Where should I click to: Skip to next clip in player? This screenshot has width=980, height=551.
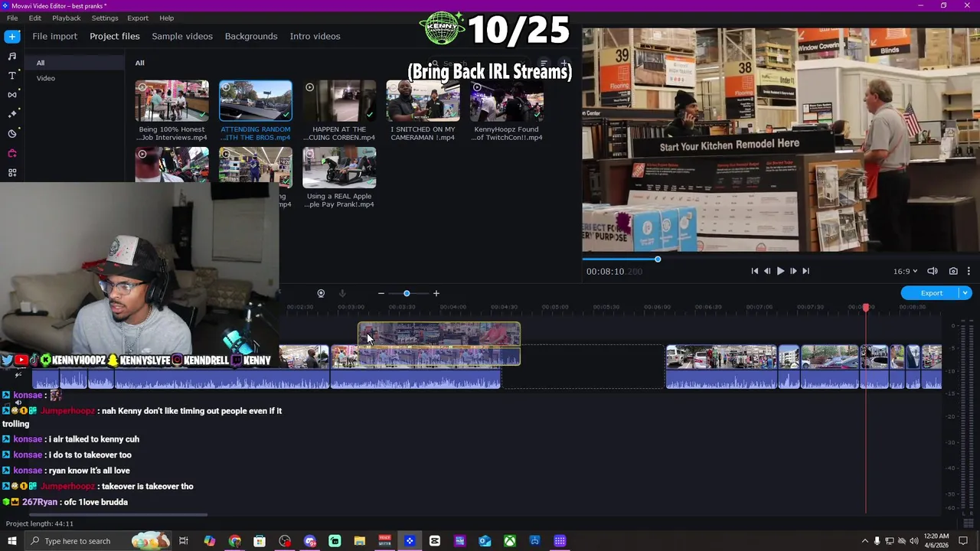tap(805, 271)
